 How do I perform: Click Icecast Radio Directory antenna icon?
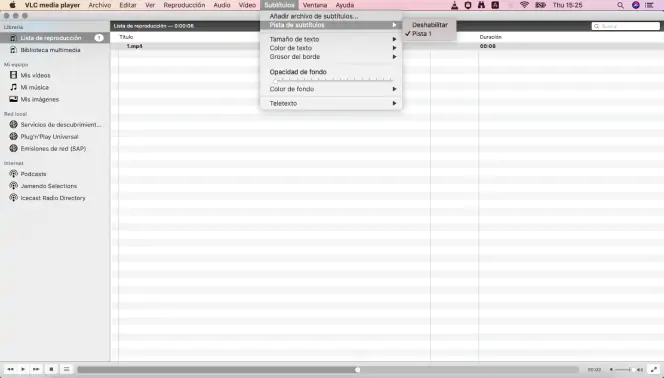click(14, 197)
